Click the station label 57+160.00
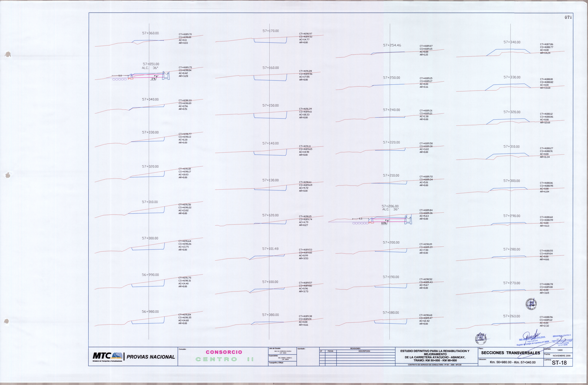The image size is (588, 385). coord(271,68)
